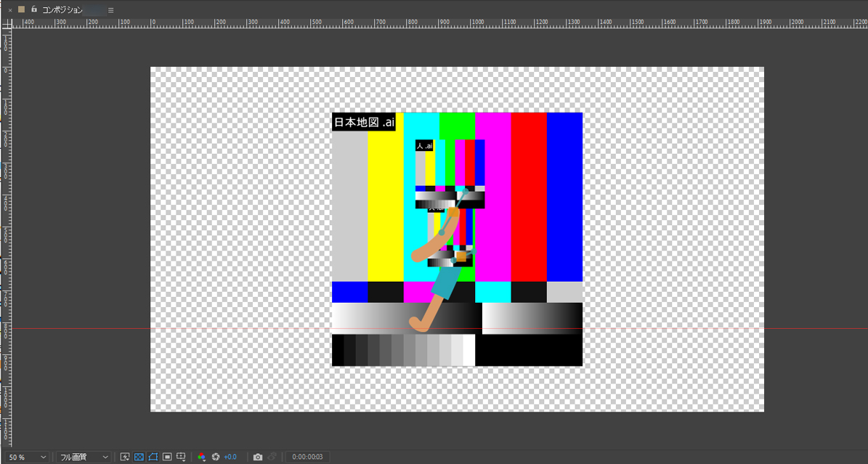Click the region of interest icon
The width and height of the screenshot is (868, 464).
point(167,457)
